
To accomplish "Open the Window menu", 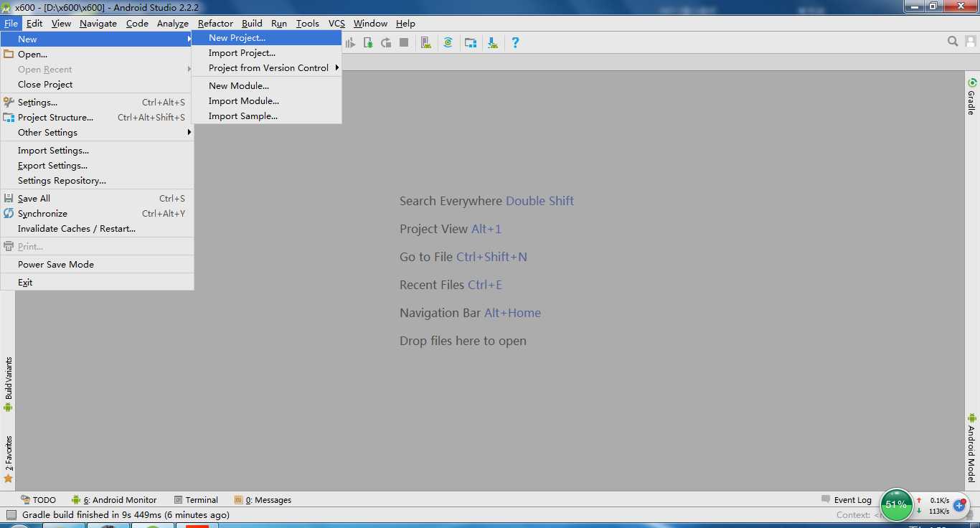I will (x=370, y=24).
